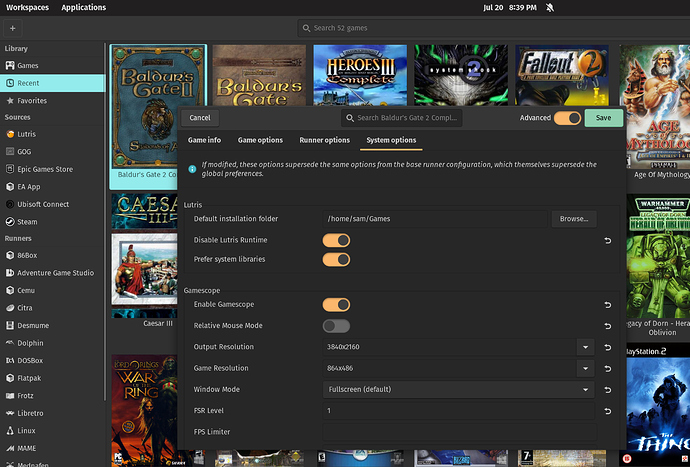Open the GOG source
Viewport: 690px width, 467px height.
click(24, 151)
